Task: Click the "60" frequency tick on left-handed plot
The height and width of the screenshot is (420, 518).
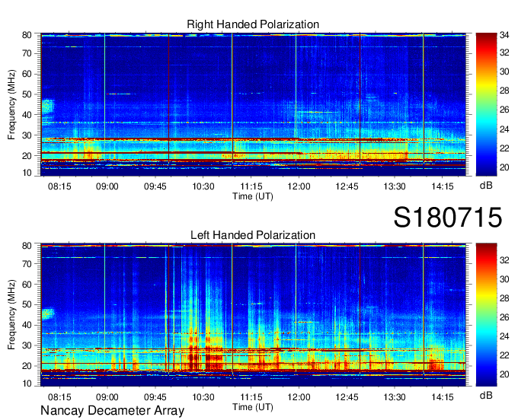Action: (27, 284)
